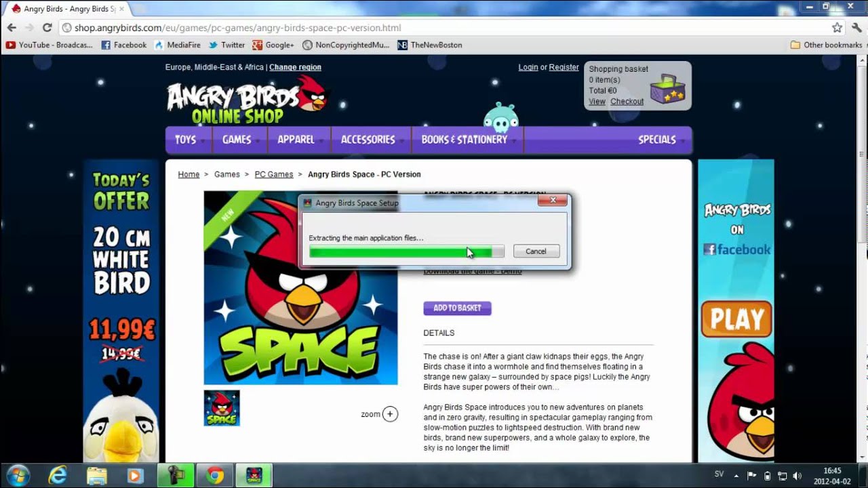Viewport: 868px width, 488px height.
Task: Open the Windows Start menu
Action: point(18,475)
